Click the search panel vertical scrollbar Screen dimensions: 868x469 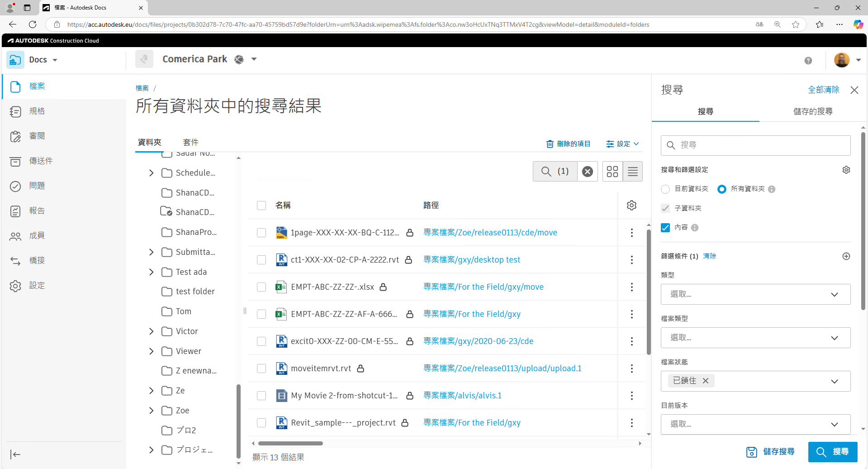click(863, 222)
